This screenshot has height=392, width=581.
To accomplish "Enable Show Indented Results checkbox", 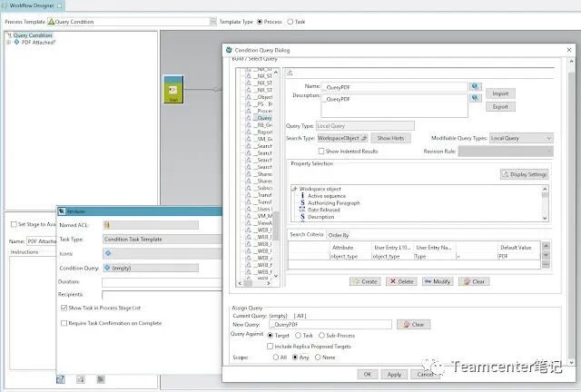I will pos(321,151).
